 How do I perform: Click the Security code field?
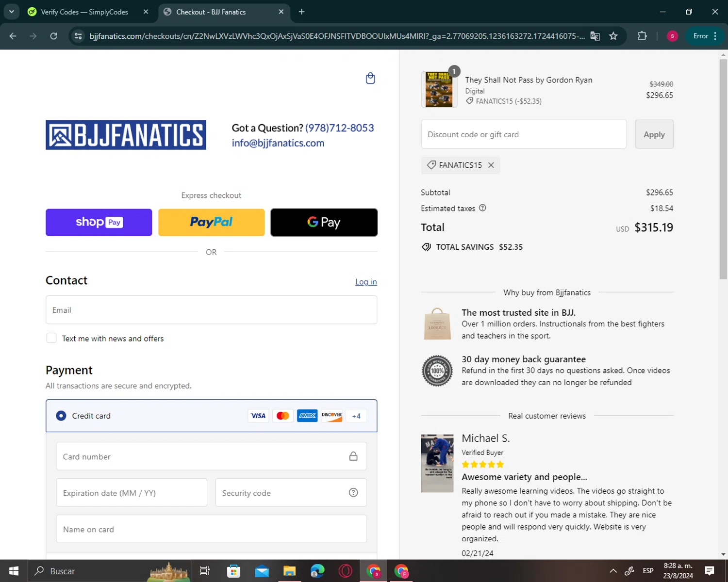[291, 493]
